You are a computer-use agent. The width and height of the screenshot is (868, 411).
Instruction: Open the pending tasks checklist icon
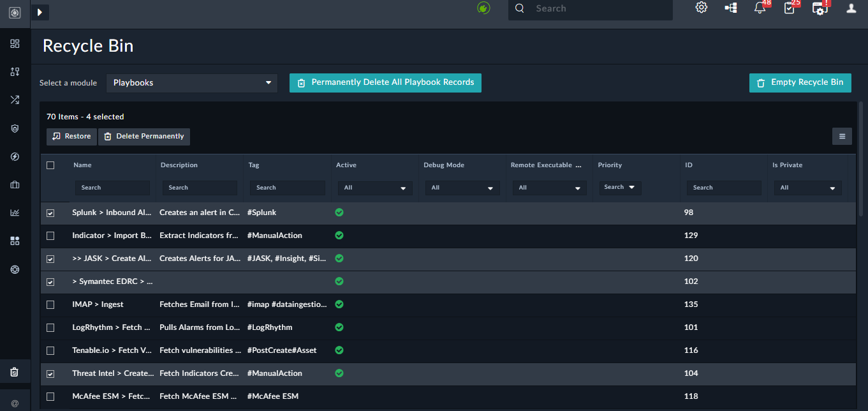(x=790, y=8)
